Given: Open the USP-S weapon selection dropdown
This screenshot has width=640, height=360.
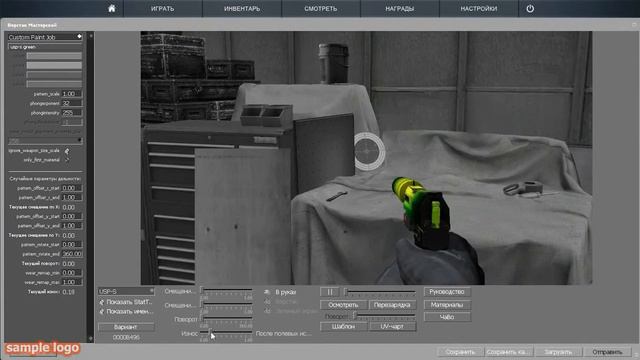Looking at the screenshot, I should point(126,291).
